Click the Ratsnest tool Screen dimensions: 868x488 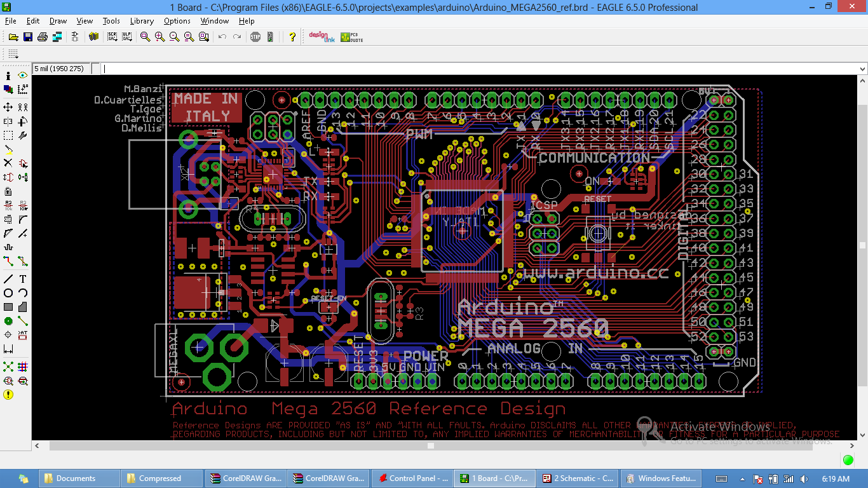[8, 367]
